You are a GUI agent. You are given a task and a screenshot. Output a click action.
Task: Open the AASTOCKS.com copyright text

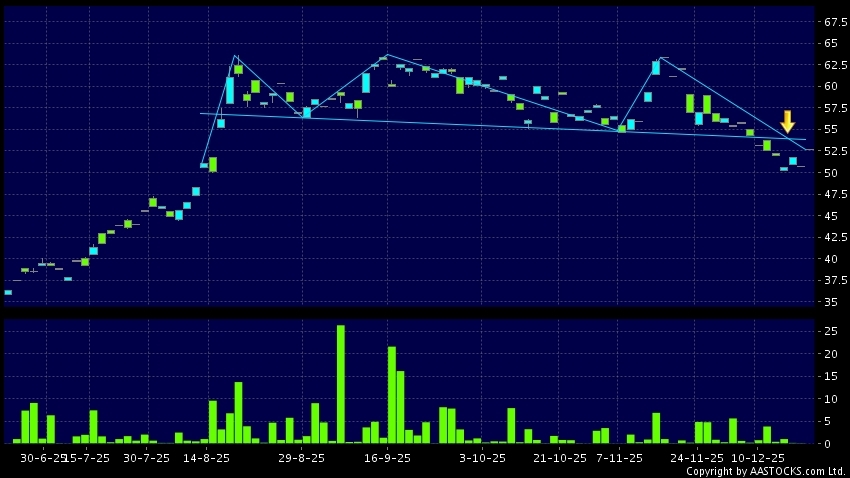(765, 471)
